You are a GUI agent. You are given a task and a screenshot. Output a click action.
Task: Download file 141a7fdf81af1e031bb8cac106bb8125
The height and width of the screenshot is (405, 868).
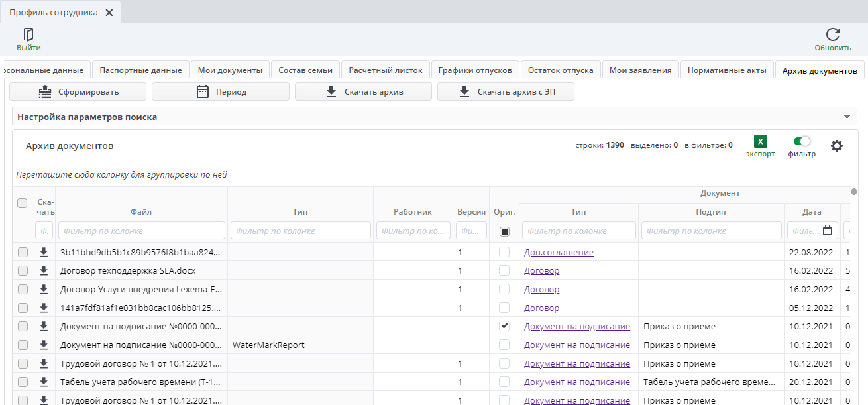point(44,308)
